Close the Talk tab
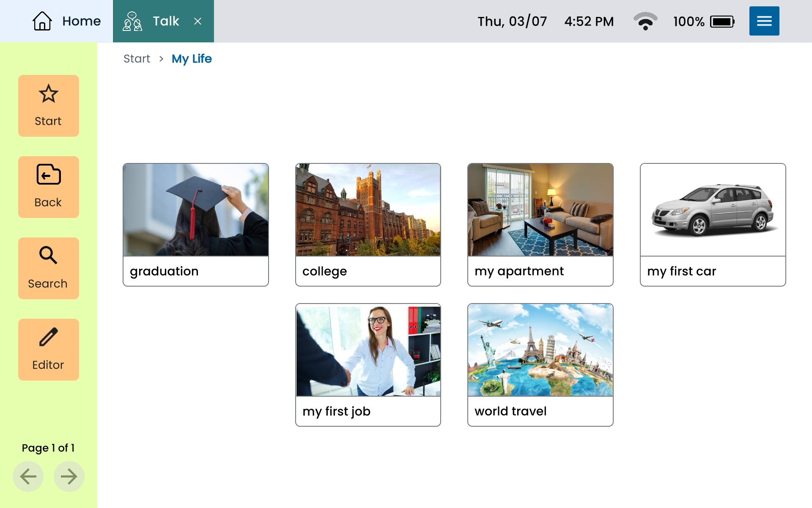 (198, 21)
